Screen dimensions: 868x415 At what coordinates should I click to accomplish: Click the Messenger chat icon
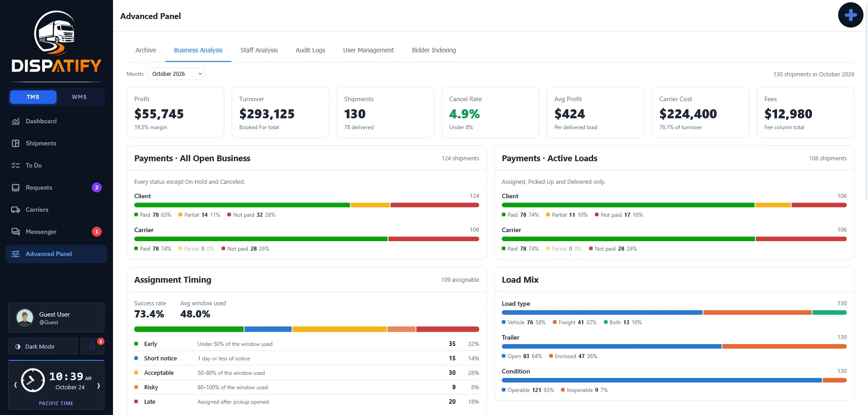click(x=16, y=232)
